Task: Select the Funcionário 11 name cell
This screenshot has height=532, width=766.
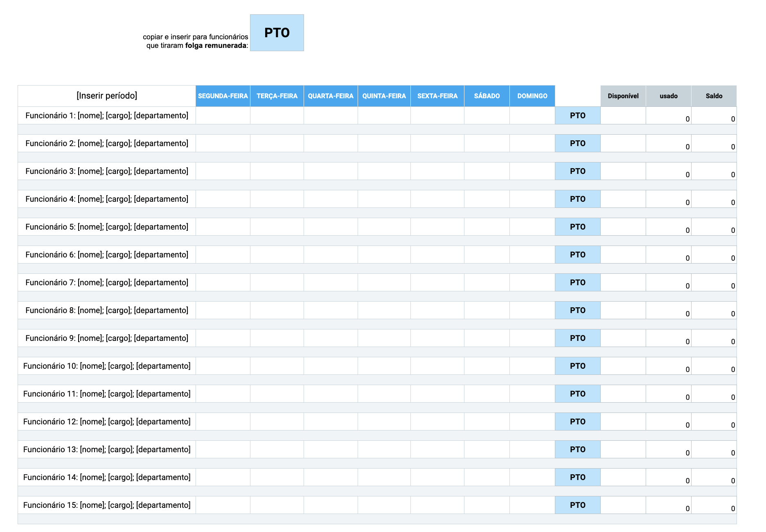Action: pos(107,394)
